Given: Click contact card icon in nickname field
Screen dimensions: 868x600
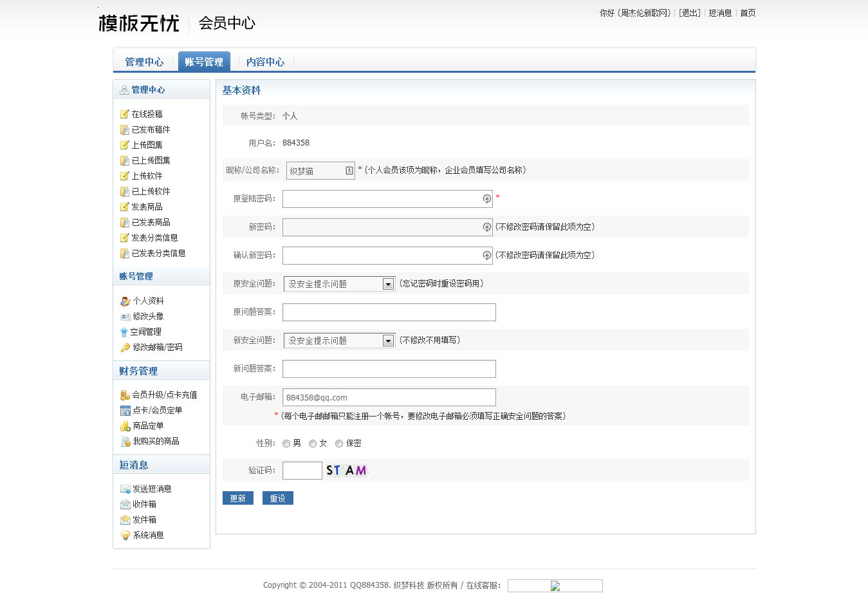Looking at the screenshot, I should 349,171.
